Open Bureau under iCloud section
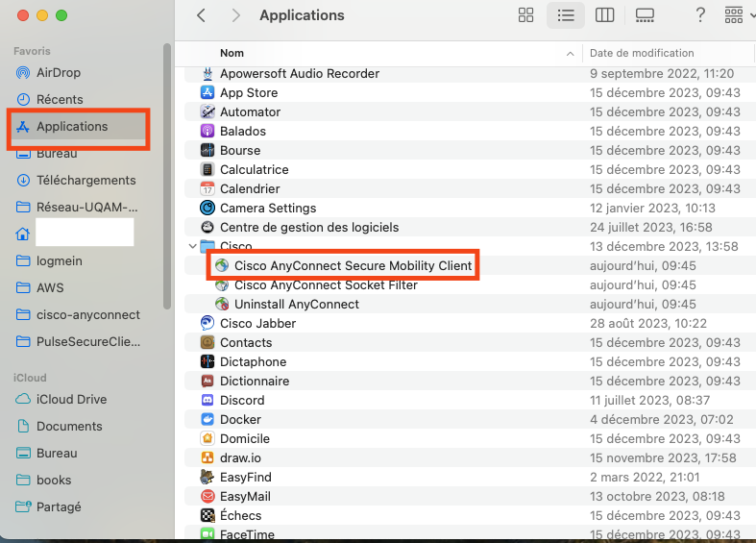756x543 pixels. pos(47,454)
